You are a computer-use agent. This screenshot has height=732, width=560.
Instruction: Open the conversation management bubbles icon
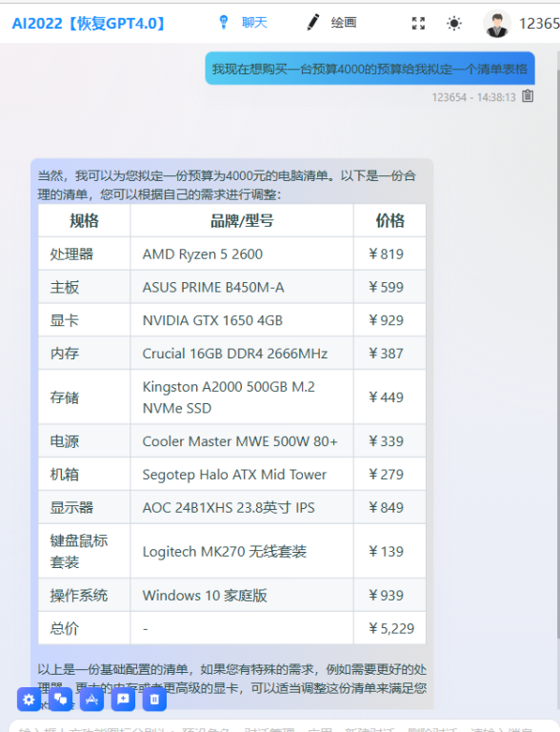pyautogui.click(x=61, y=700)
